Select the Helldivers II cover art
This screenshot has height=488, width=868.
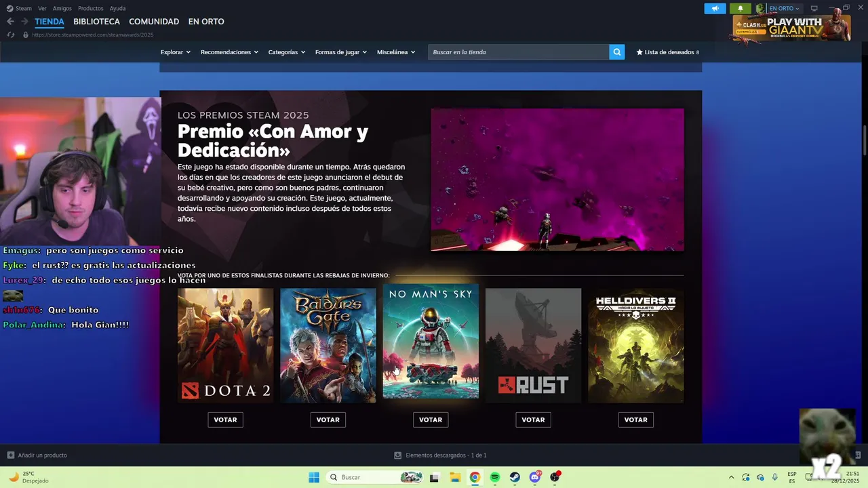[636, 346]
